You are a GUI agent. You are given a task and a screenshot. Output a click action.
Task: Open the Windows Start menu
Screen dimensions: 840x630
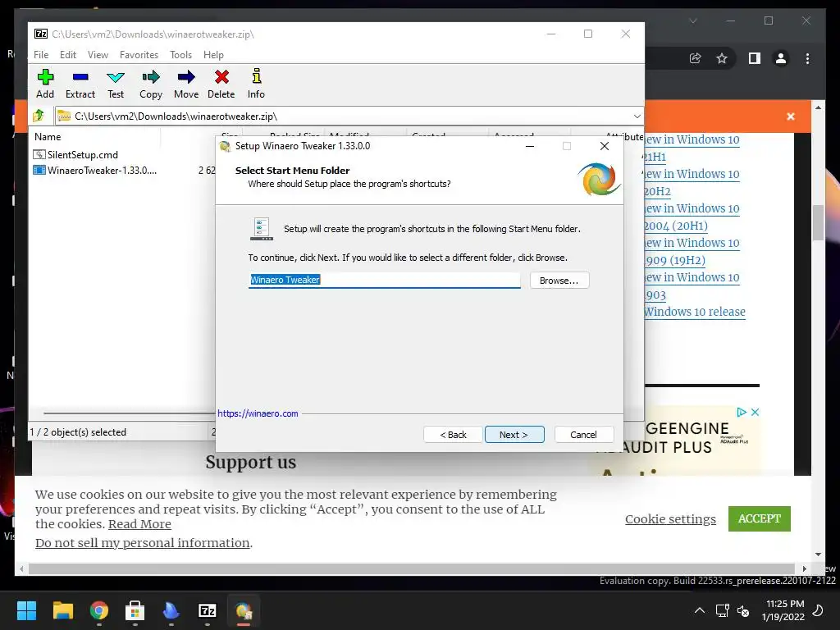(26, 610)
